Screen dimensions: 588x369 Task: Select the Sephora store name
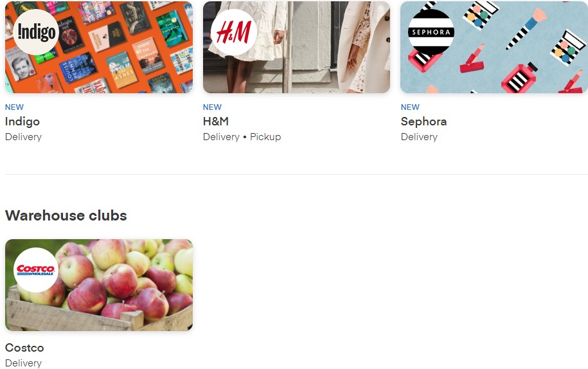pos(423,122)
